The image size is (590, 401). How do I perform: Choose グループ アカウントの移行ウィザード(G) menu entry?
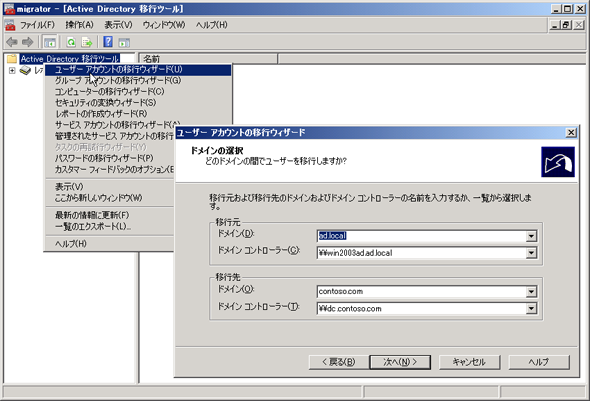click(x=118, y=81)
